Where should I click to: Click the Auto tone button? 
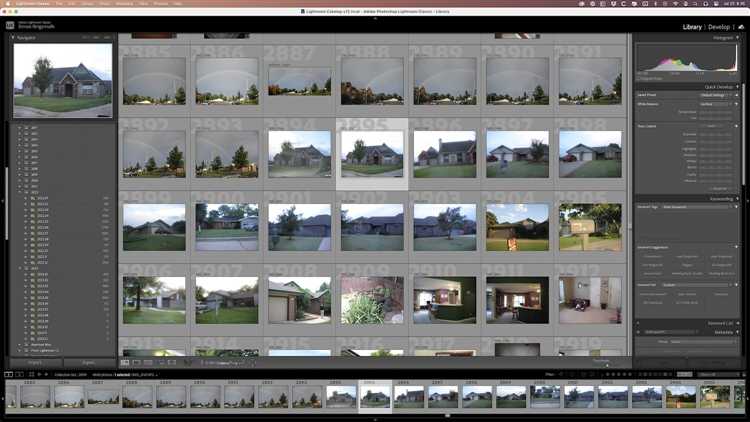click(711, 126)
